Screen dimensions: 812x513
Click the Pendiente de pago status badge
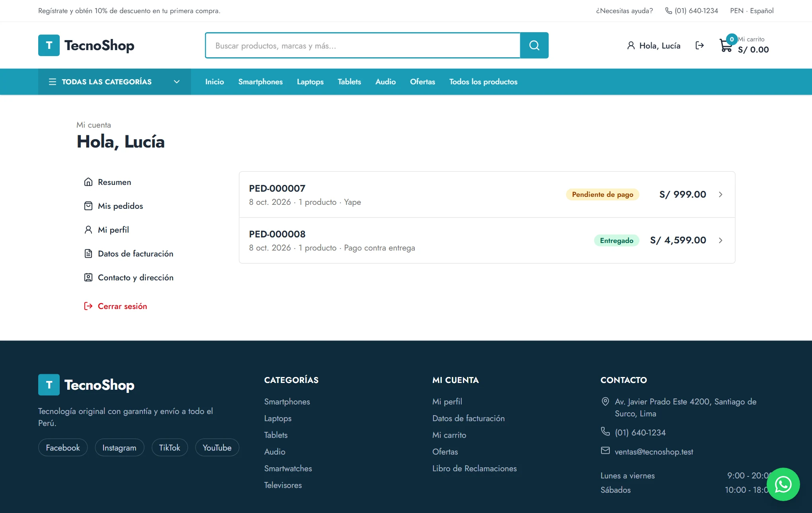click(602, 194)
